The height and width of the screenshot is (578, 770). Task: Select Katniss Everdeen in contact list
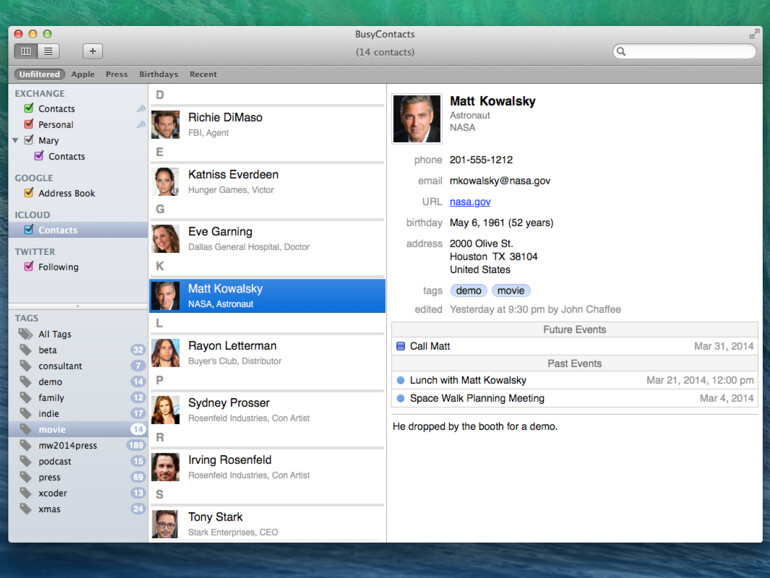267,182
